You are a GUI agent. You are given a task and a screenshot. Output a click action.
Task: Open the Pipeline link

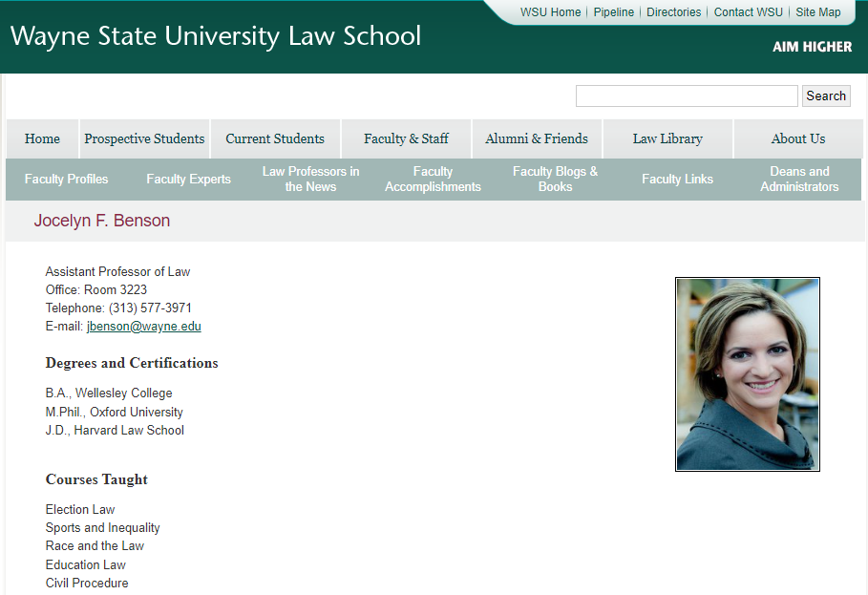point(613,12)
